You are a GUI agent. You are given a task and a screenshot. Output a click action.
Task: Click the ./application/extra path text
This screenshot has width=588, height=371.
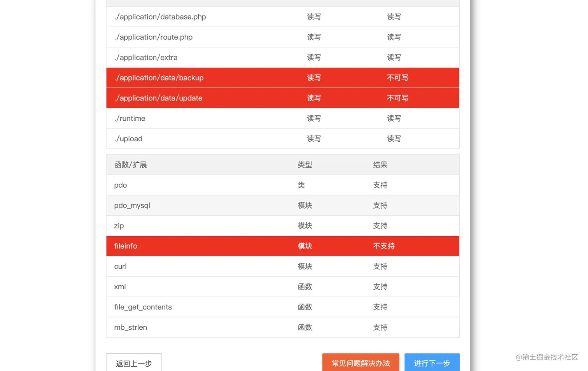146,57
